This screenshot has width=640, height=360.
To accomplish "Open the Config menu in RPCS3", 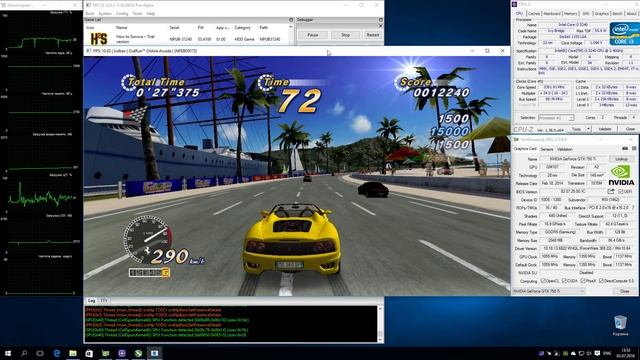I will [x=122, y=13].
